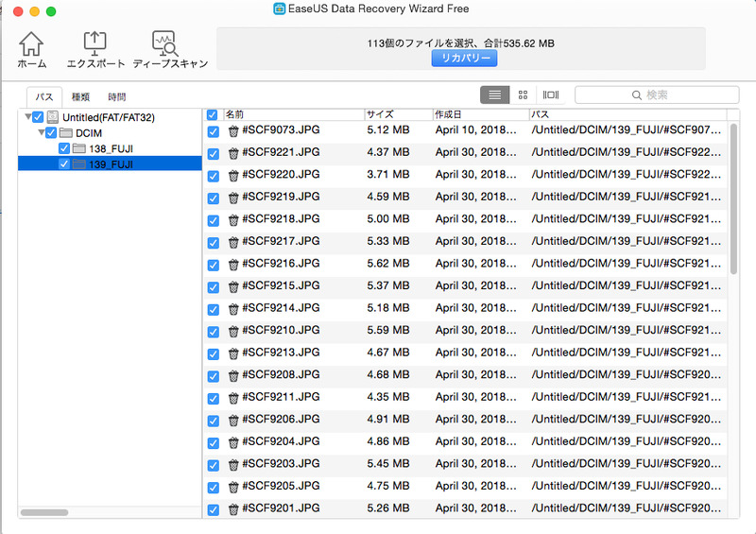This screenshot has width=756, height=534.
Task: Click size cell 5.62 MB
Action: pos(388,264)
